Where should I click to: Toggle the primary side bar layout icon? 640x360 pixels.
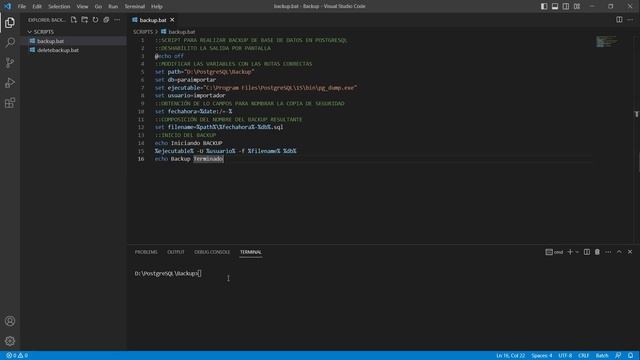point(544,6)
